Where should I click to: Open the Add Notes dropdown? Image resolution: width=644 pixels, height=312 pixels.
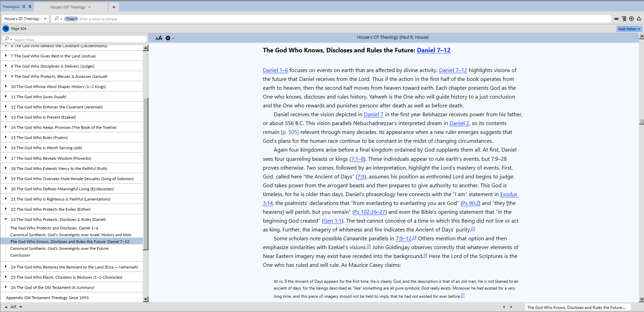[x=629, y=29]
